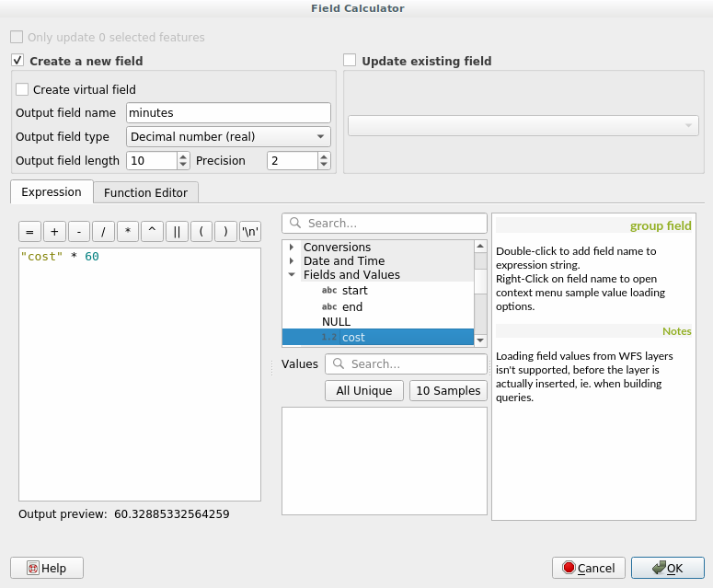Insert the minus operator
713x588 pixels.
point(79,232)
